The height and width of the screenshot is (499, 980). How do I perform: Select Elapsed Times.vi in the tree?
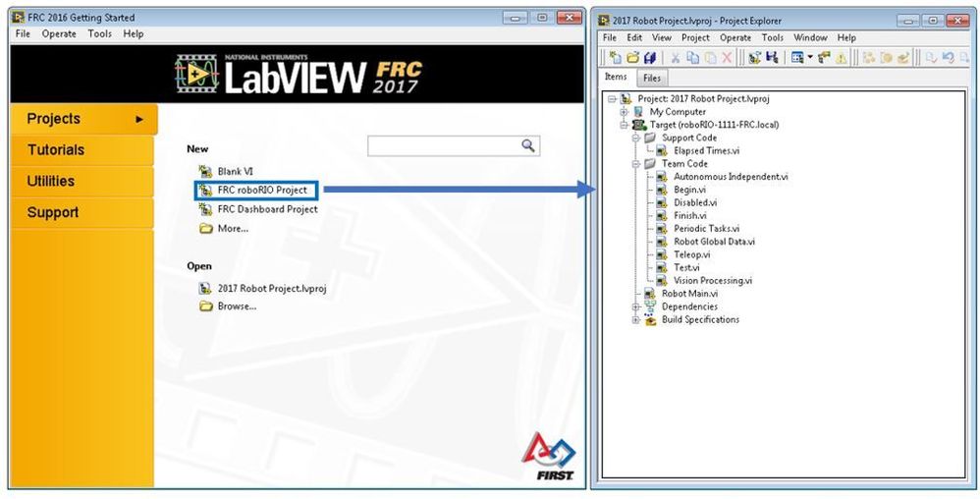[x=706, y=150]
